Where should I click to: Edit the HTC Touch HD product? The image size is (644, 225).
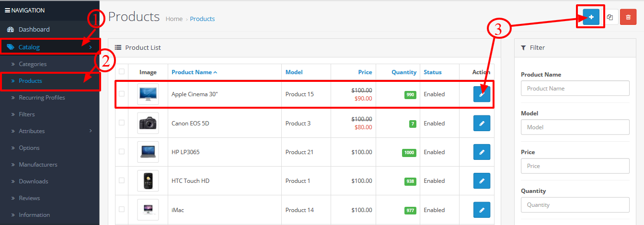(x=482, y=180)
